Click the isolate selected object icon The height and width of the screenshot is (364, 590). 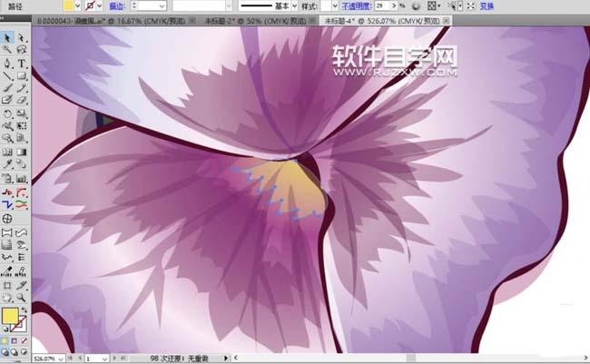tap(471, 6)
